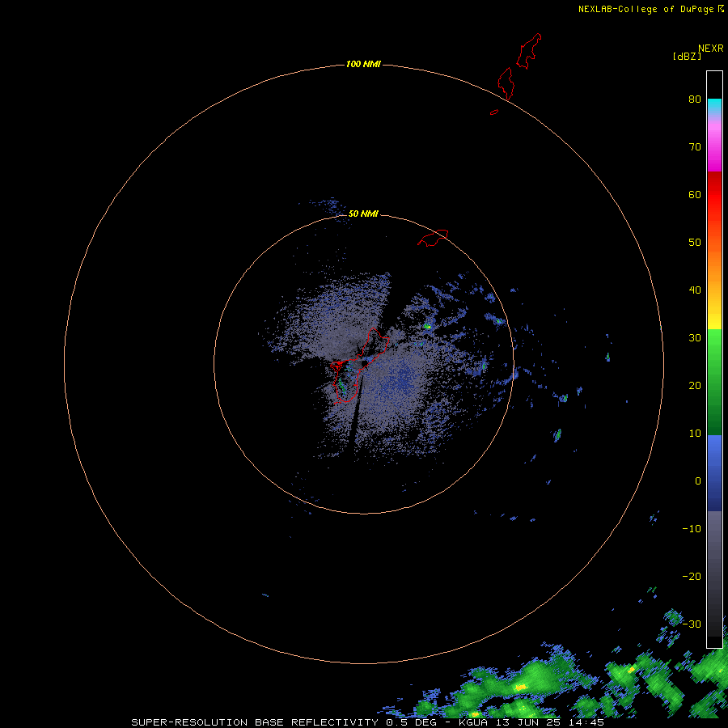Viewport: 728px width, 728px height.
Task: Click the 70 dBZ value on the scale
Action: coord(695,146)
